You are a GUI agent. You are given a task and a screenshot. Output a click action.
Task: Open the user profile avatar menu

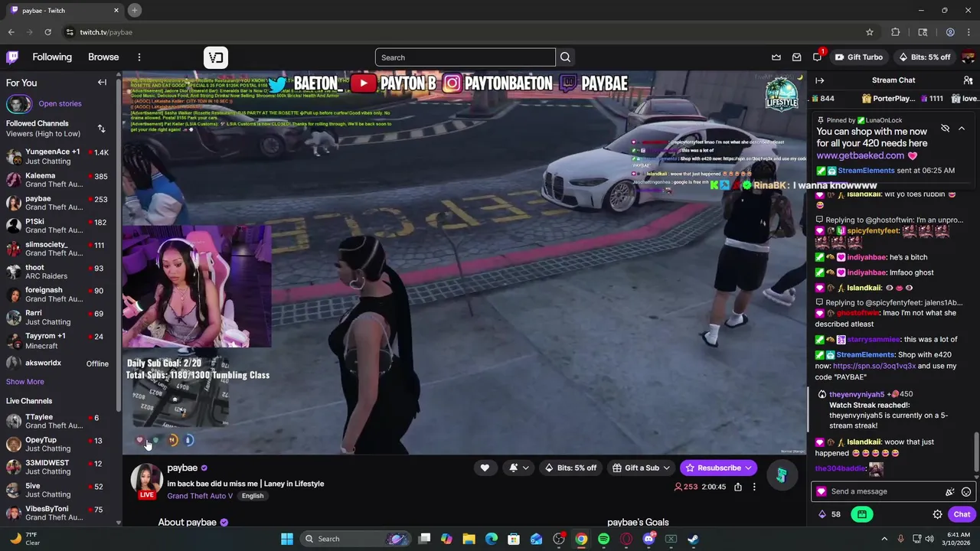968,57
